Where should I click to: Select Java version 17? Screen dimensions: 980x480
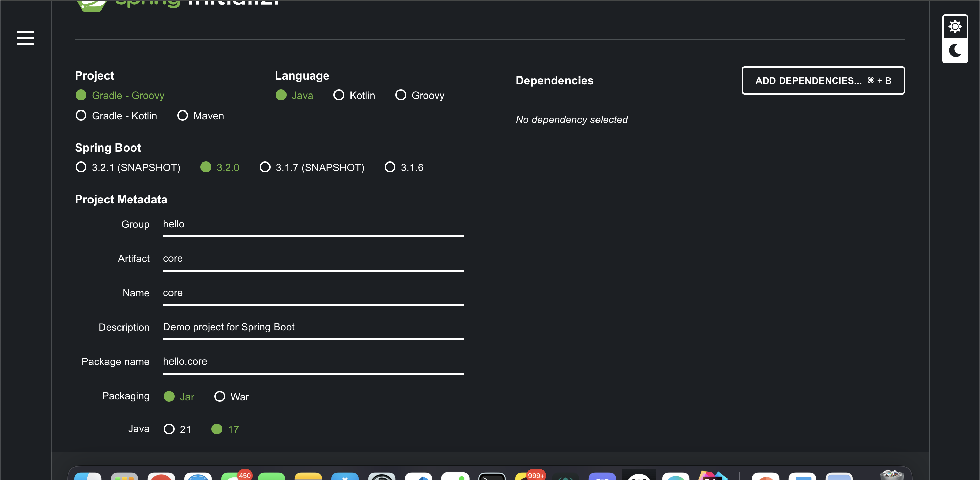[x=225, y=429]
